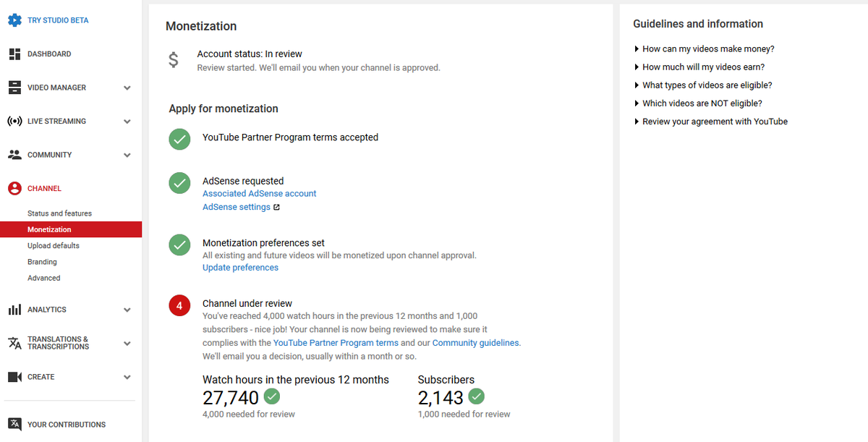Open the Create section
Image resolution: width=868 pixels, height=442 pixels.
tap(41, 377)
